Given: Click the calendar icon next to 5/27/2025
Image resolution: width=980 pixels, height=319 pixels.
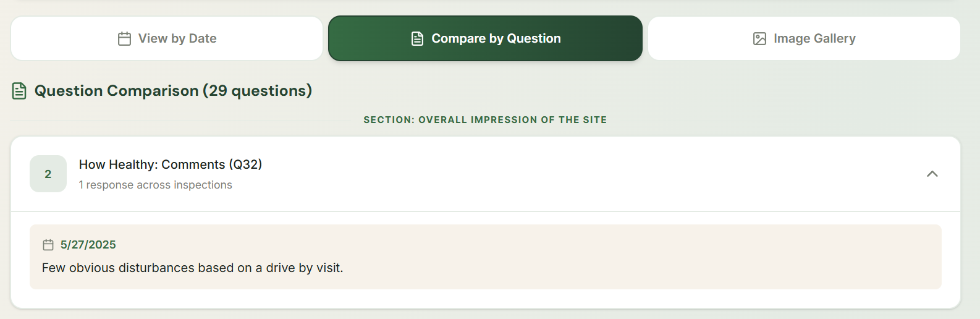Looking at the screenshot, I should tap(48, 245).
